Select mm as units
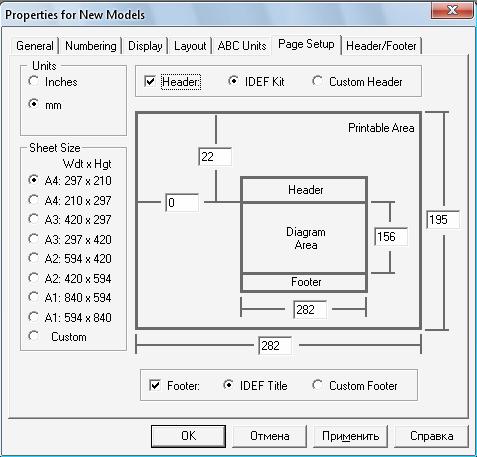The width and height of the screenshot is (477, 457). click(x=45, y=105)
